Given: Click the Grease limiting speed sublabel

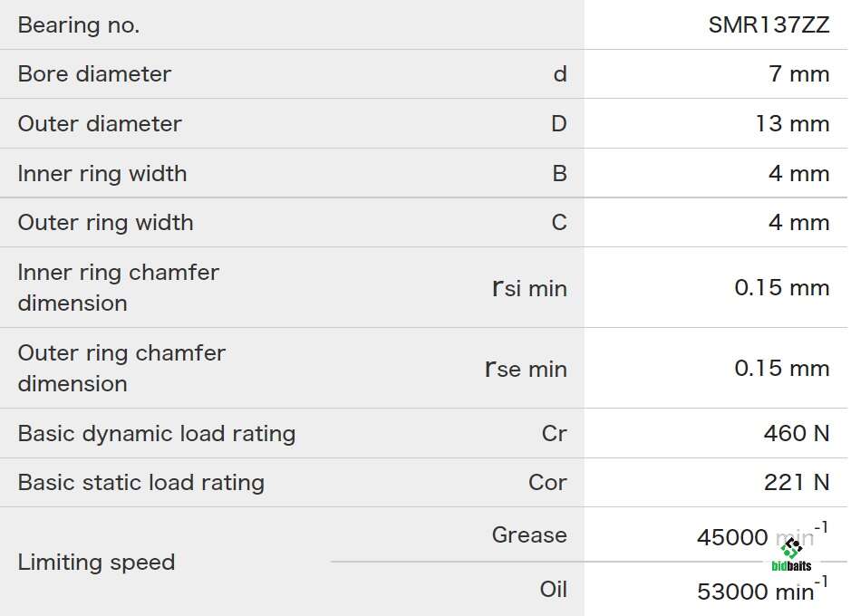Looking at the screenshot, I should pyautogui.click(x=529, y=534).
